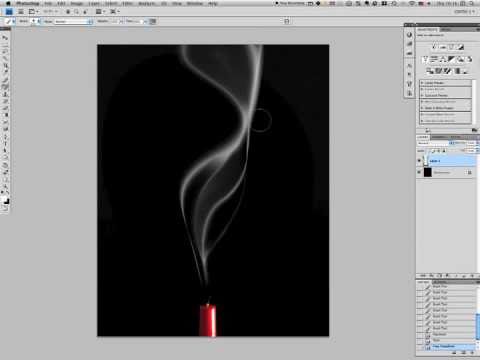Click the layer Opacity value field
480x360 pixels.
click(x=470, y=143)
